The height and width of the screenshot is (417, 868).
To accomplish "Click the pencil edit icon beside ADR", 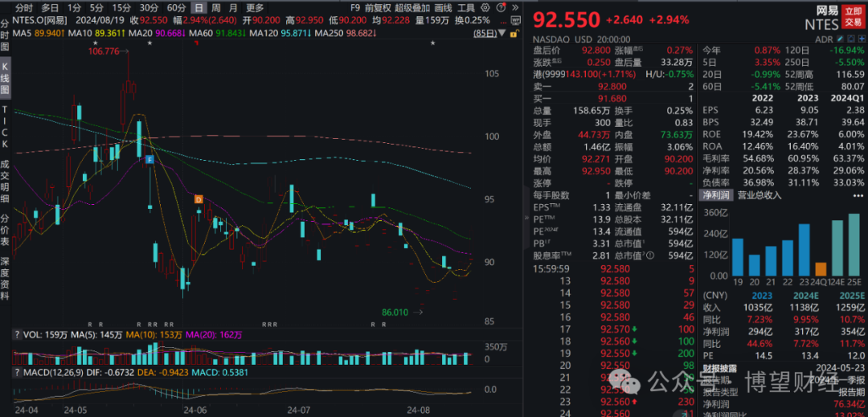I will pos(839,40).
